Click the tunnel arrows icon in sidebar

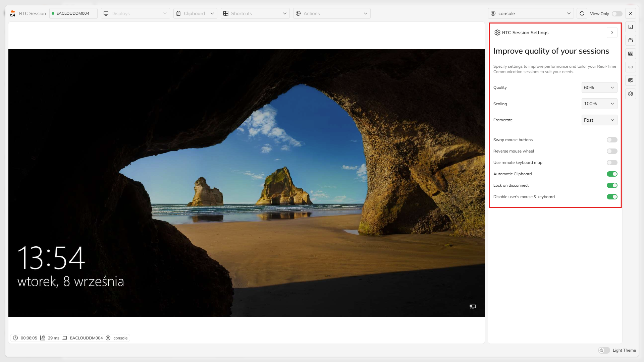pyautogui.click(x=631, y=67)
